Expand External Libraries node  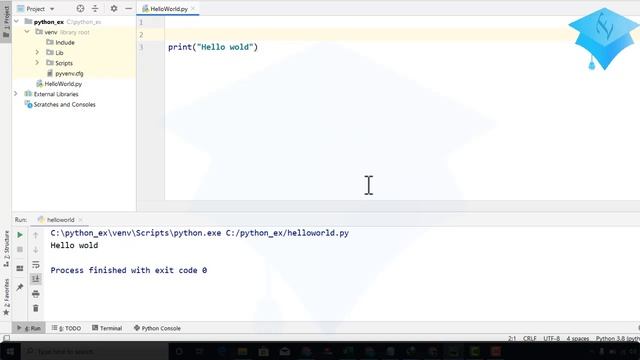(x=16, y=94)
